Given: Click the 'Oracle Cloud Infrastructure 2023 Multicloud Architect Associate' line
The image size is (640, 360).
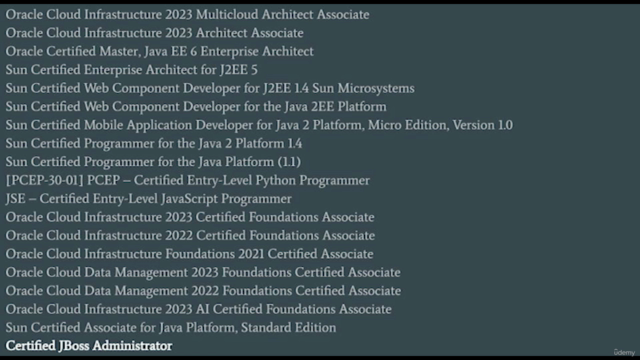Looking at the screenshot, I should (187, 14).
